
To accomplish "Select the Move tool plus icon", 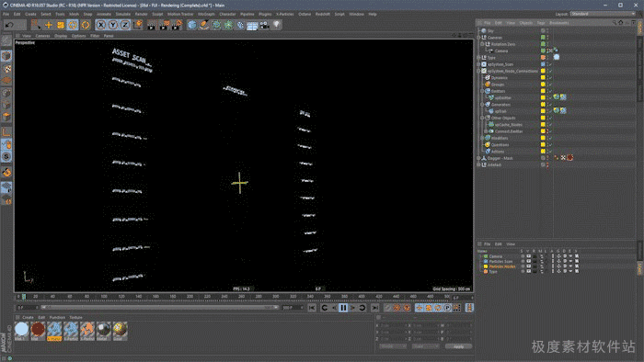I will point(49,25).
